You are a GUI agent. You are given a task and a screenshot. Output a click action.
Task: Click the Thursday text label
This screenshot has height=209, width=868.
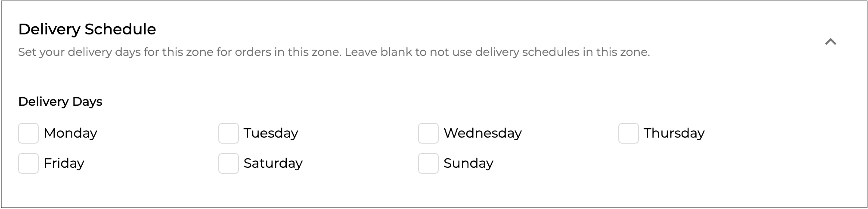tap(674, 133)
